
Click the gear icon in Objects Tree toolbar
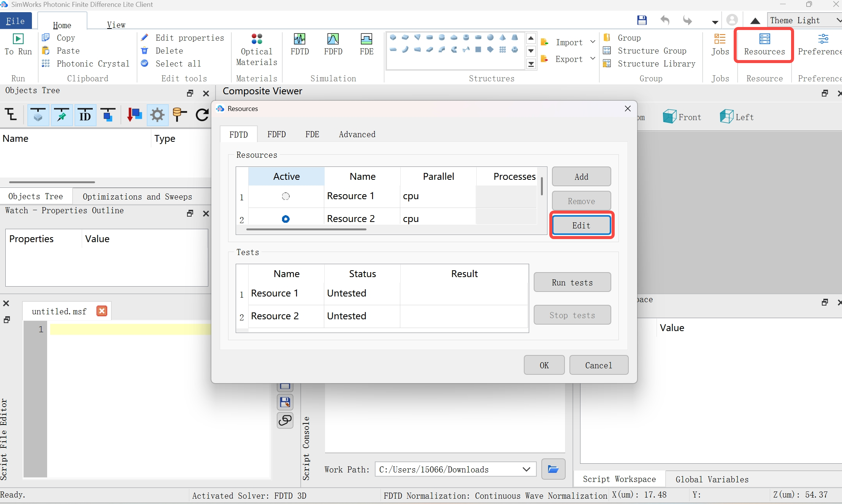(157, 114)
